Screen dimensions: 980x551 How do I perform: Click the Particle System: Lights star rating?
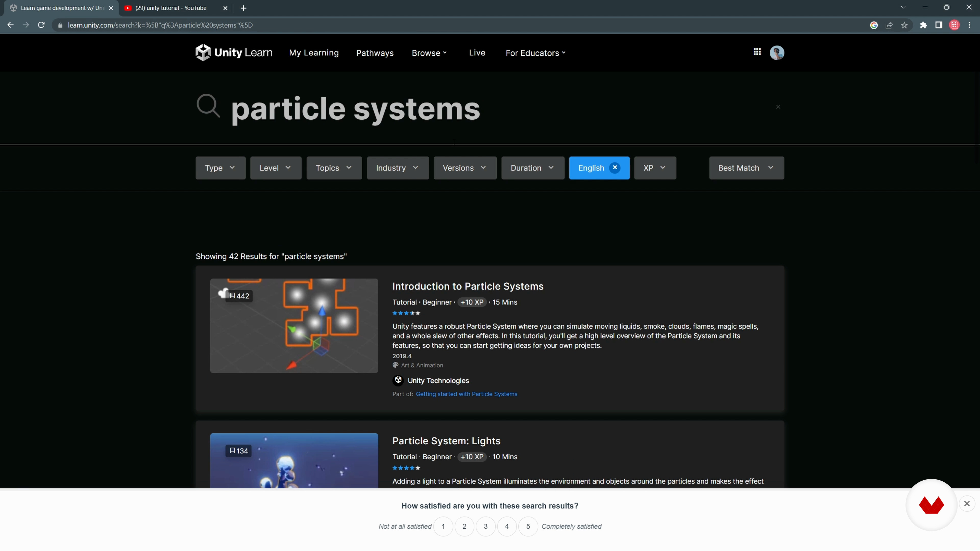pos(406,468)
